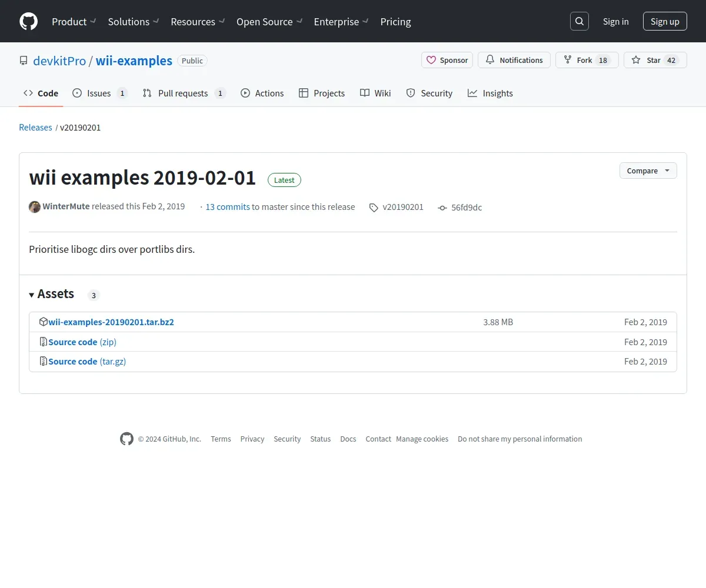Click the Sign up button
The height and width of the screenshot is (588, 706).
[665, 21]
